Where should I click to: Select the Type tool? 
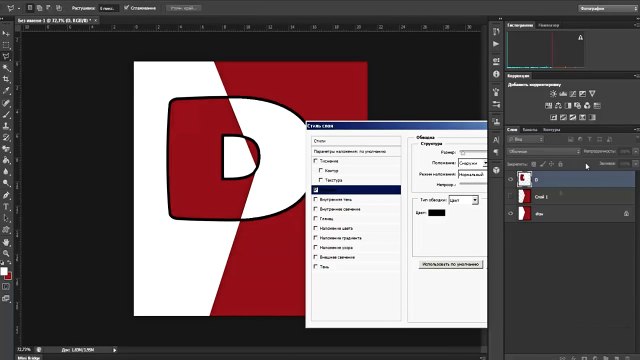[x=6, y=207]
